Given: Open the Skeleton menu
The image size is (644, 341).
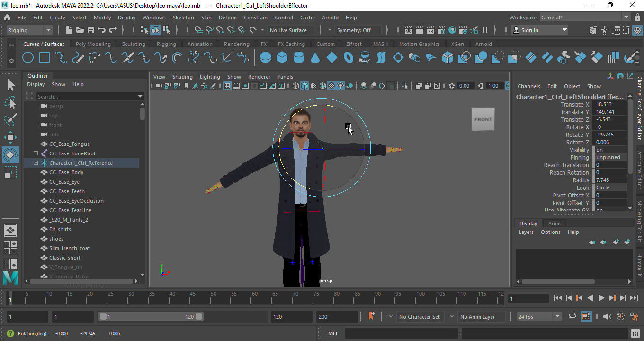Looking at the screenshot, I should pos(183,18).
